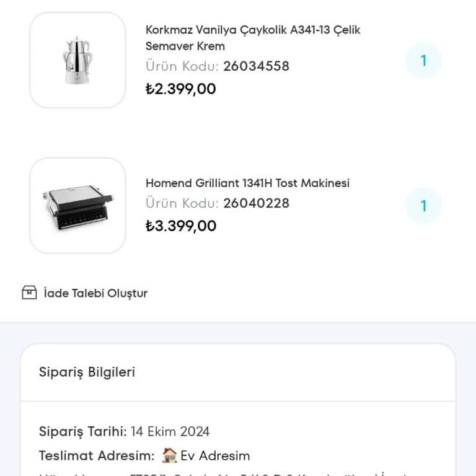Click Ürün Kodu label under Korkmaz item
This screenshot has width=476, height=476.
(182, 66)
